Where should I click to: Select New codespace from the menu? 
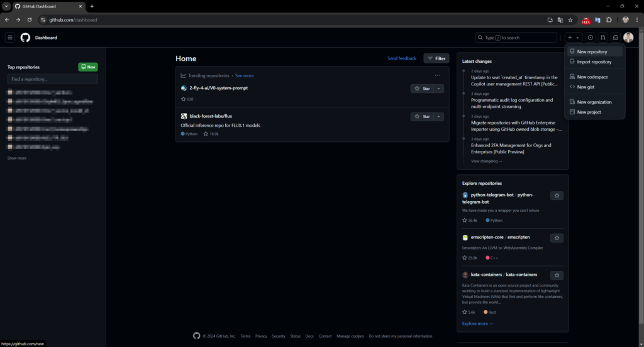(595, 77)
